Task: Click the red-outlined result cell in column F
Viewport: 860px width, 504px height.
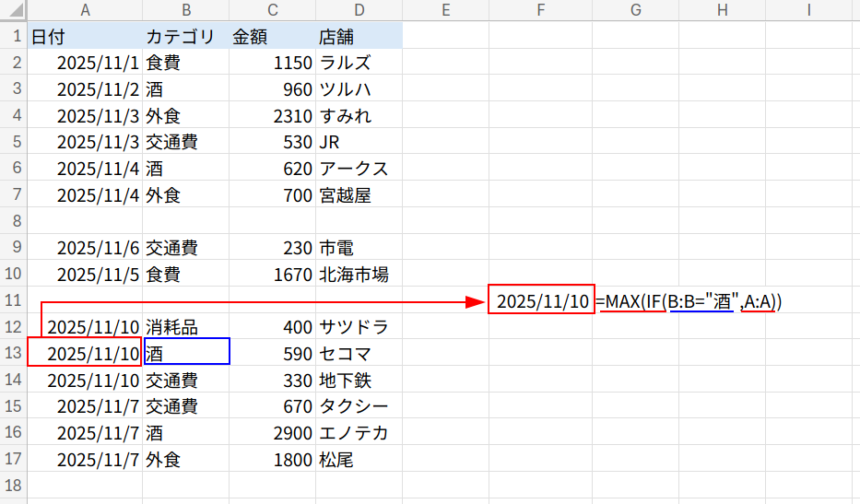Action: coord(541,300)
